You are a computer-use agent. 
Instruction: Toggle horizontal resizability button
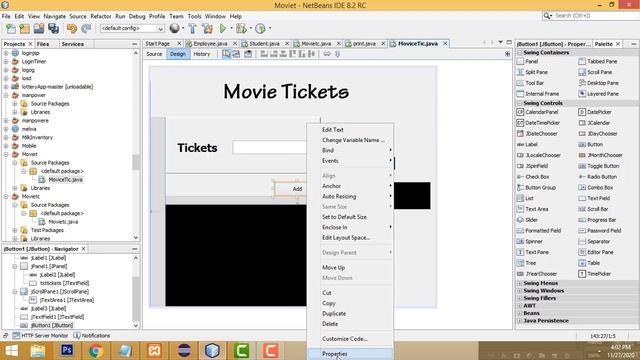click(x=327, y=54)
